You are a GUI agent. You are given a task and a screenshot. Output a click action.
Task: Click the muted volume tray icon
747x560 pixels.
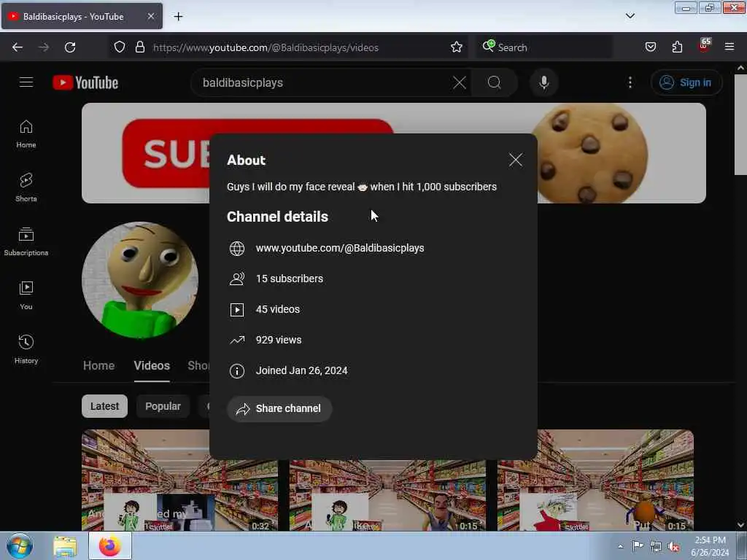click(673, 546)
